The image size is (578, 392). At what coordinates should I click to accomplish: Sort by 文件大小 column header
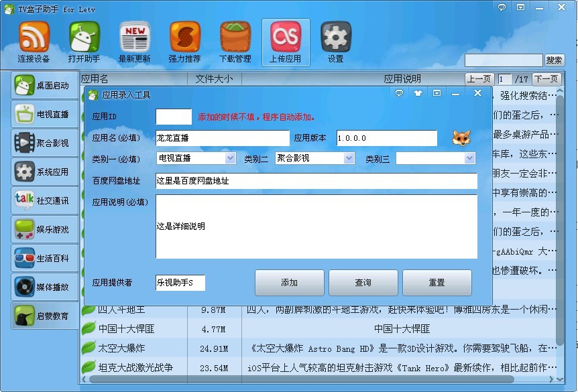(x=214, y=78)
